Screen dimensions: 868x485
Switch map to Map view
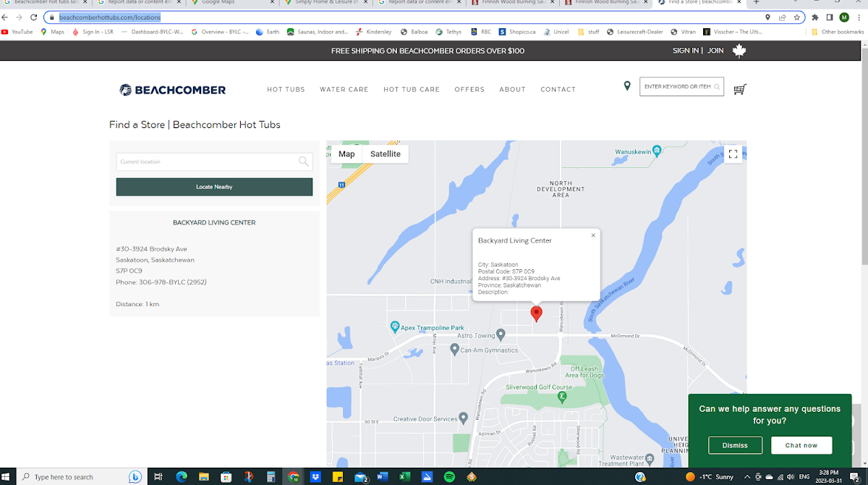(x=346, y=154)
